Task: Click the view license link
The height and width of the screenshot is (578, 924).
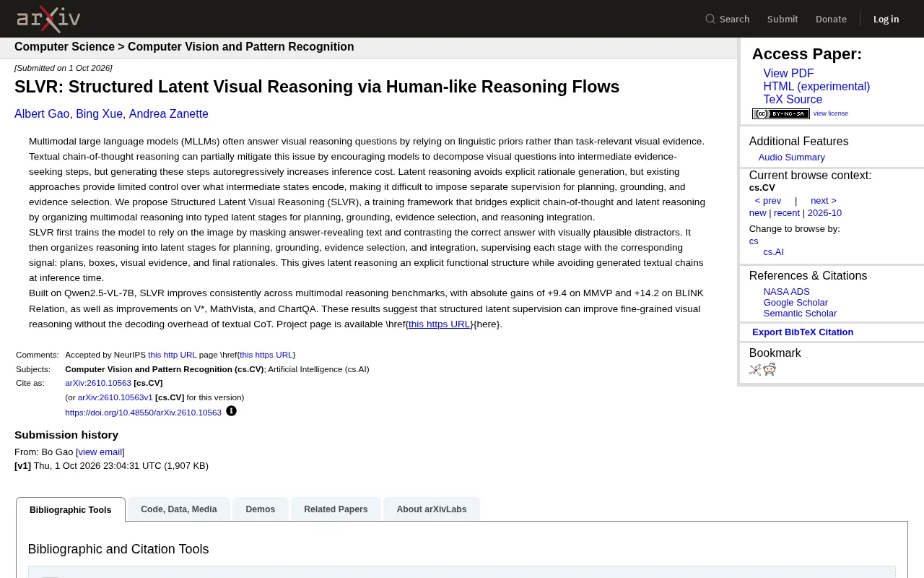Action: 831,113
